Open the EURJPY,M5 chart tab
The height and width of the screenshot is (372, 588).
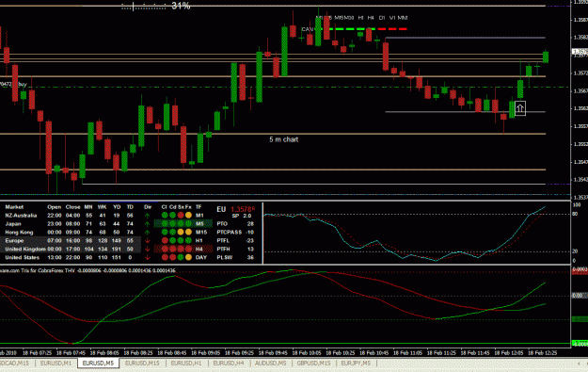point(356,363)
